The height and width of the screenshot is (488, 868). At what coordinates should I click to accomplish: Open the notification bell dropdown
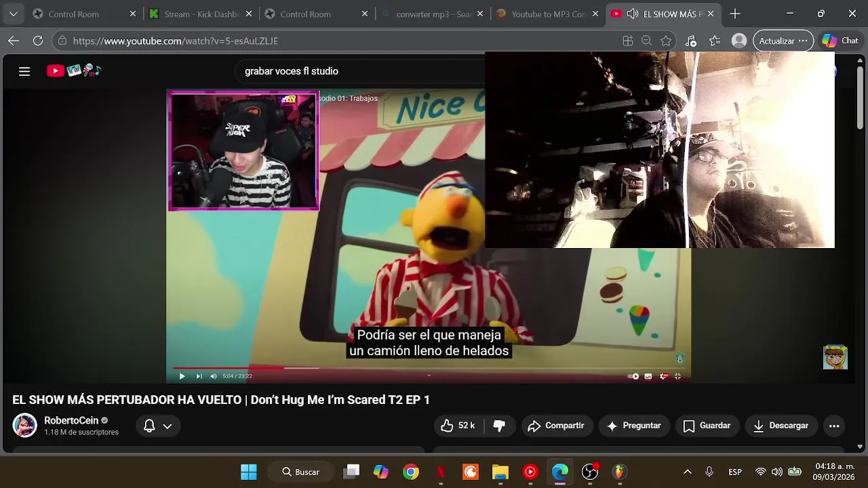(x=157, y=426)
